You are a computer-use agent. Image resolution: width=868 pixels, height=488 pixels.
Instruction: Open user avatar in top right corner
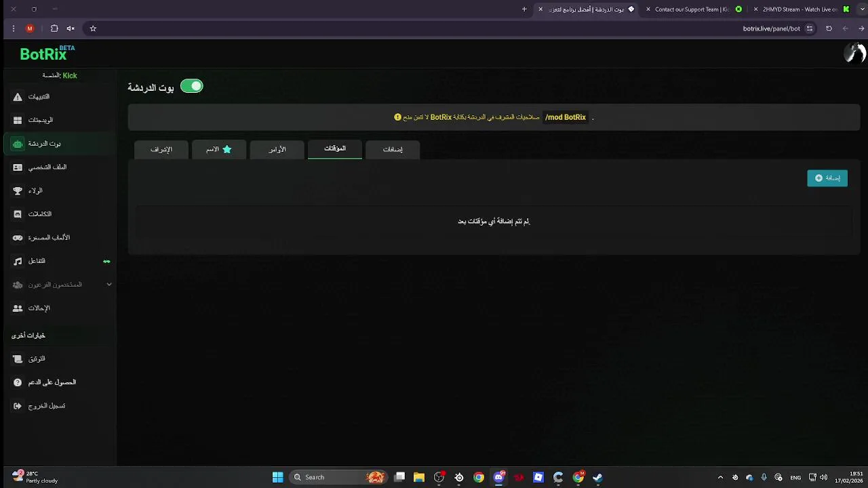[854, 53]
